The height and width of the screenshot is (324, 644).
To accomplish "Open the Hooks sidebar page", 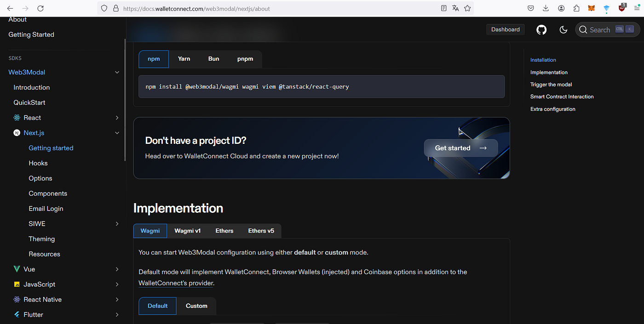I will click(38, 163).
